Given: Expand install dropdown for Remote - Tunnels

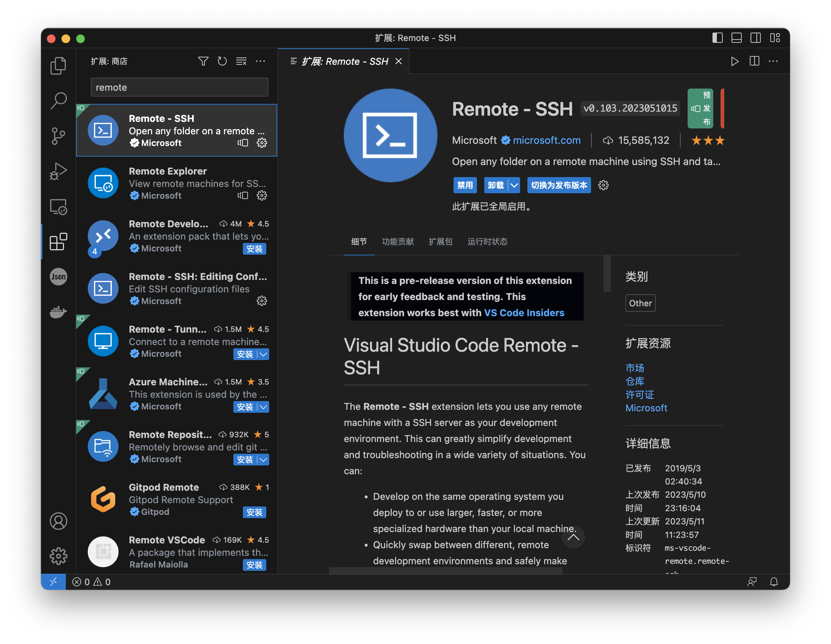Looking at the screenshot, I should 263,354.
